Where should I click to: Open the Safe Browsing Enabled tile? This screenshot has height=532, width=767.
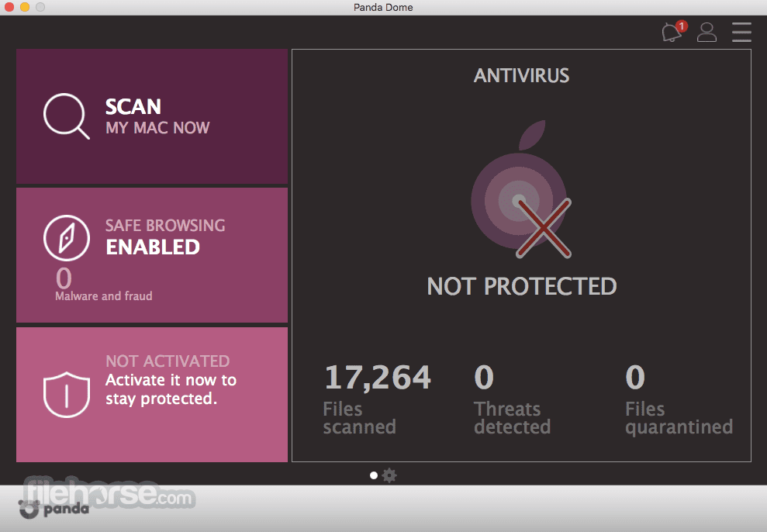tap(152, 255)
